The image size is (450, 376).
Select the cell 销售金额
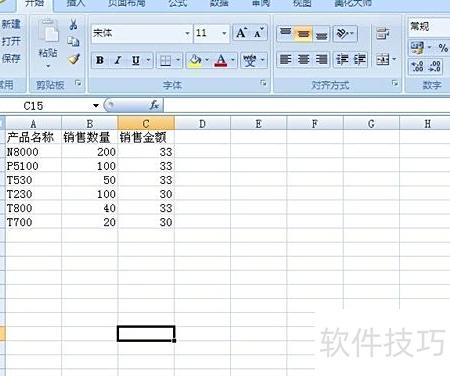146,137
